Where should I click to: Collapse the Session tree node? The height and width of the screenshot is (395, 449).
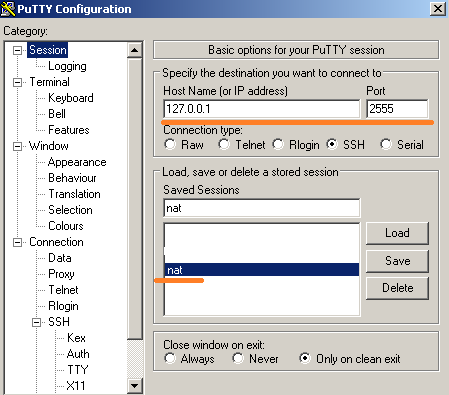click(17, 50)
